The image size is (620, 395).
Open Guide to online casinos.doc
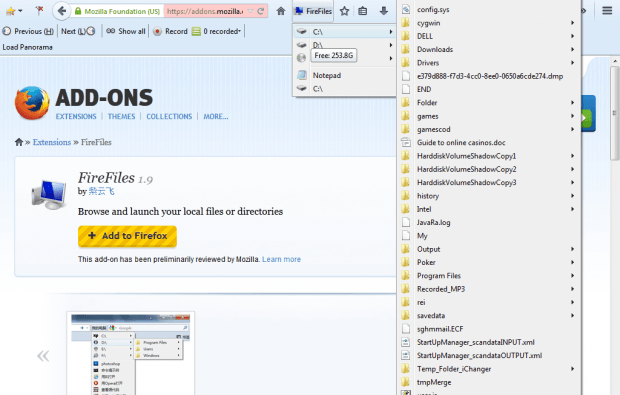[x=489, y=142]
